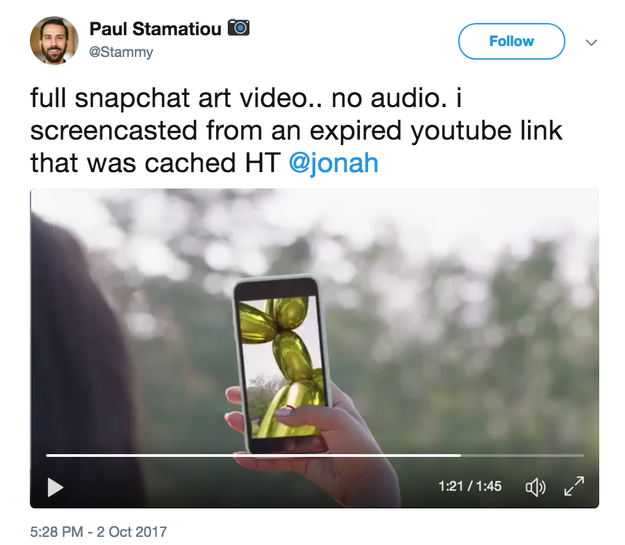The image size is (625, 545).
Task: Click the current playhead position at 1:21
Action: (x=460, y=455)
